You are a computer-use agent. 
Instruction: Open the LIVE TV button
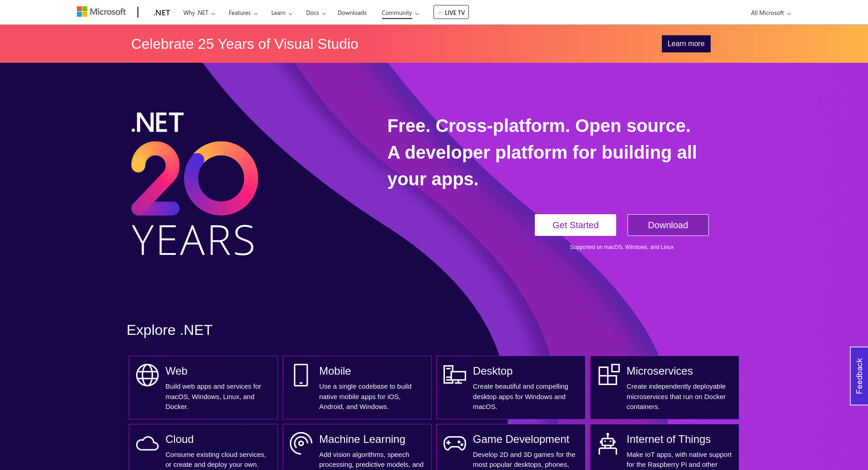[451, 12]
